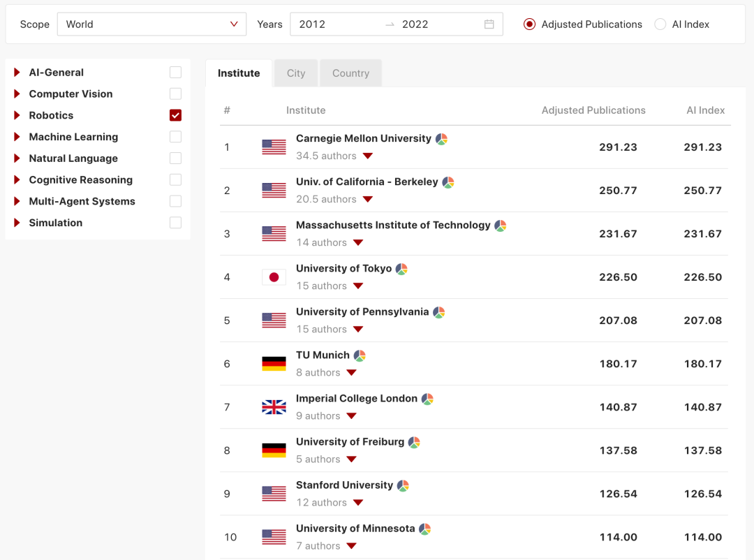Click the US flag in University of Pennsylvania row
This screenshot has width=754, height=560.
tap(274, 320)
